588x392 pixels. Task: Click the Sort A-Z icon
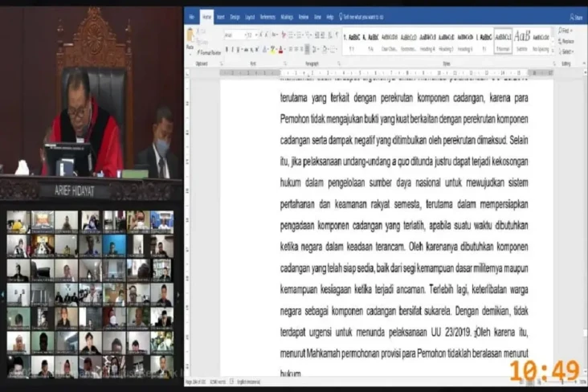click(330, 35)
